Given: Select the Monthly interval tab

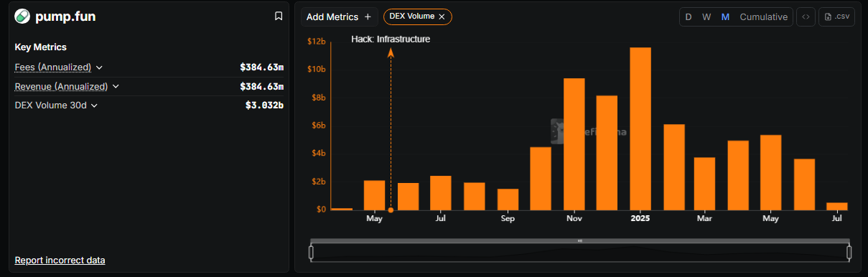Looking at the screenshot, I should (x=725, y=17).
